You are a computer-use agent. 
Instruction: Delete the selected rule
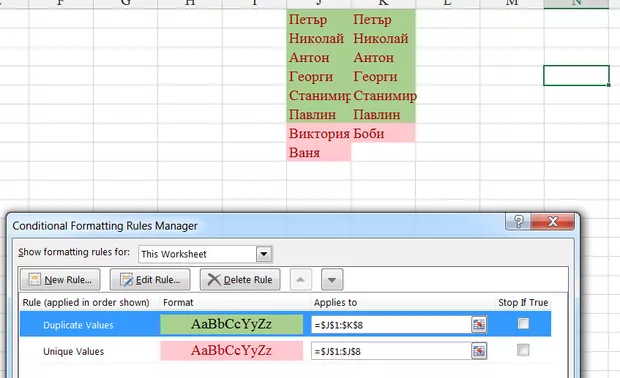tap(240, 280)
